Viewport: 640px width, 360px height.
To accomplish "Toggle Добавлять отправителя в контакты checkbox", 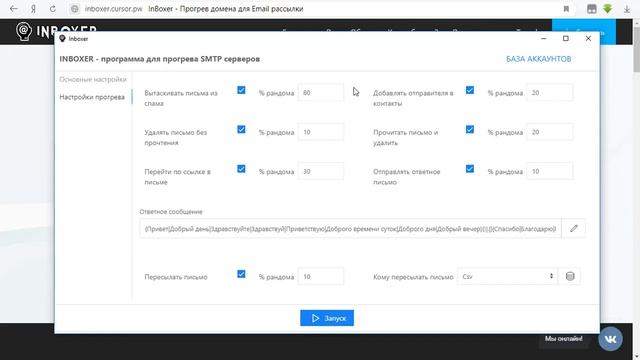I will tap(470, 90).
